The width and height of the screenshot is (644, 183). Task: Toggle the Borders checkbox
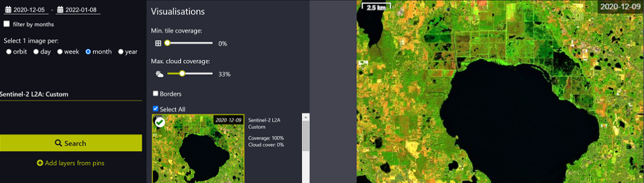click(x=155, y=93)
